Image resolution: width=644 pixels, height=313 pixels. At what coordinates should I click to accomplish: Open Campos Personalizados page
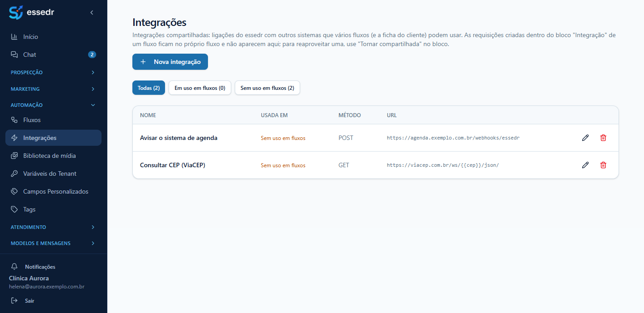coord(53,191)
